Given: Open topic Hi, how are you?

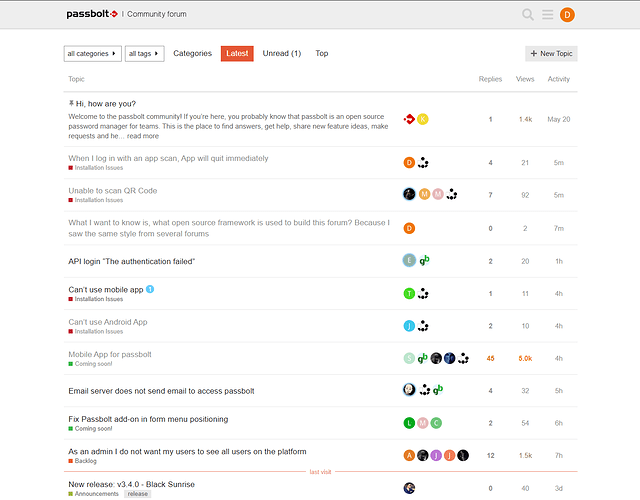Looking at the screenshot, I should [x=106, y=104].
